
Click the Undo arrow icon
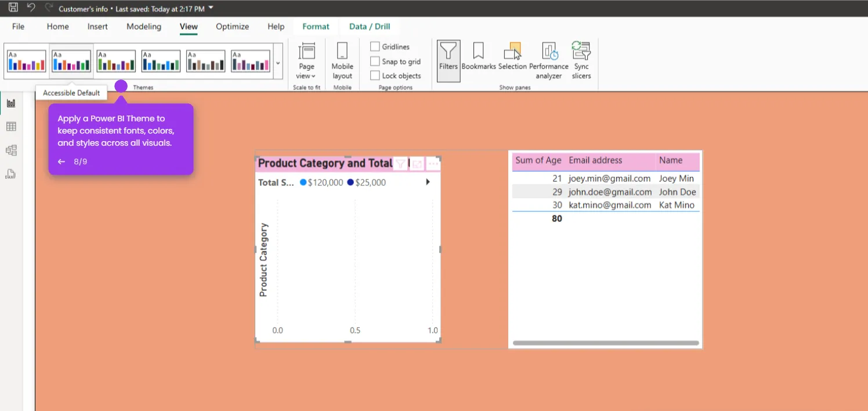[x=31, y=8]
